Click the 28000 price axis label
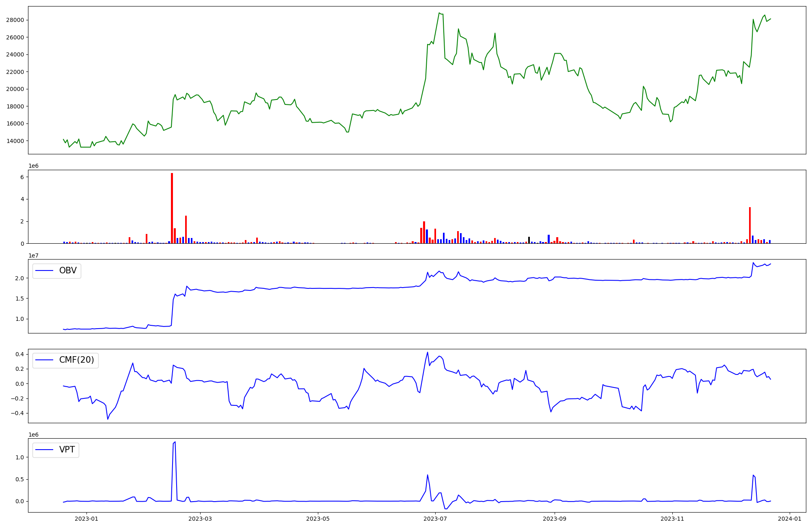This screenshot has height=528, width=812. 15,20
